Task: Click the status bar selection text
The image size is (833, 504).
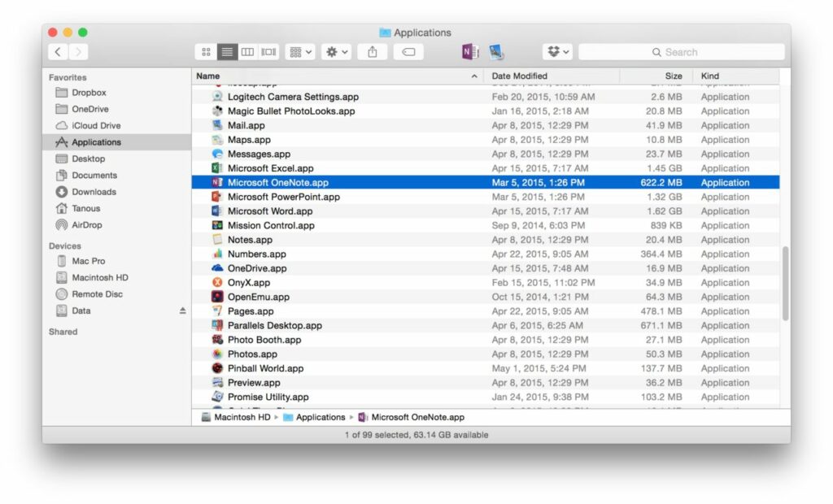Action: [x=416, y=434]
